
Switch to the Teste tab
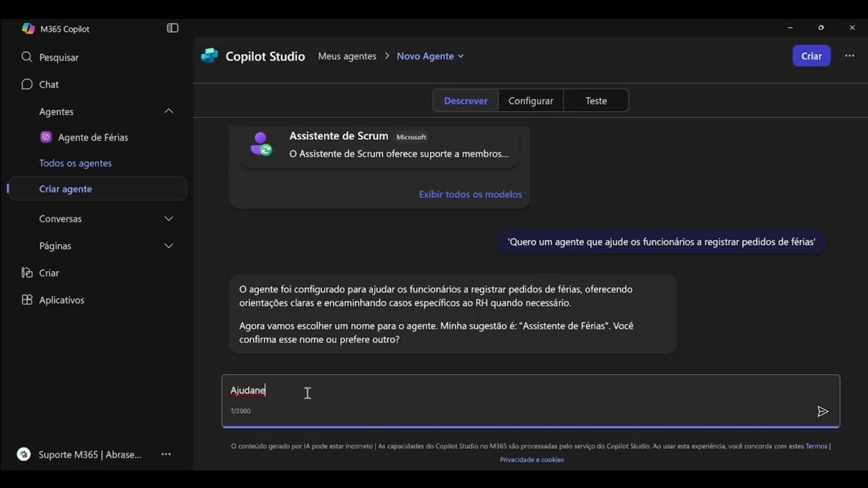(x=596, y=100)
